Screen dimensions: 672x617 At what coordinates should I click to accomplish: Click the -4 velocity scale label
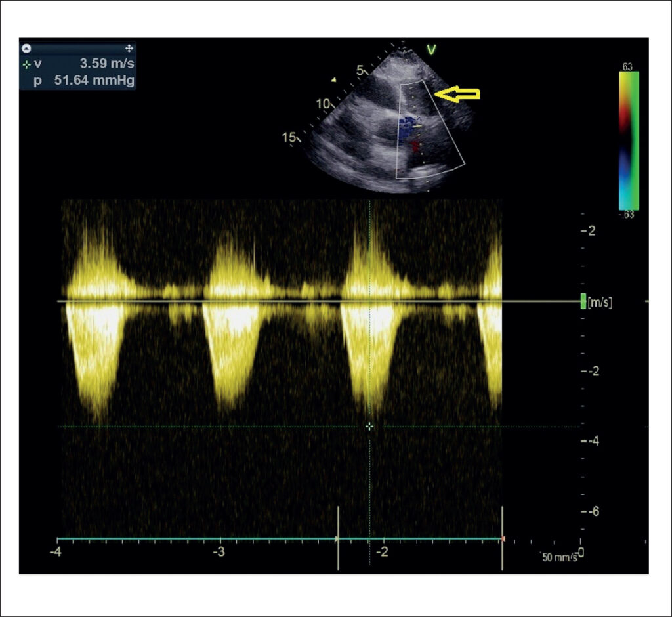(593, 441)
